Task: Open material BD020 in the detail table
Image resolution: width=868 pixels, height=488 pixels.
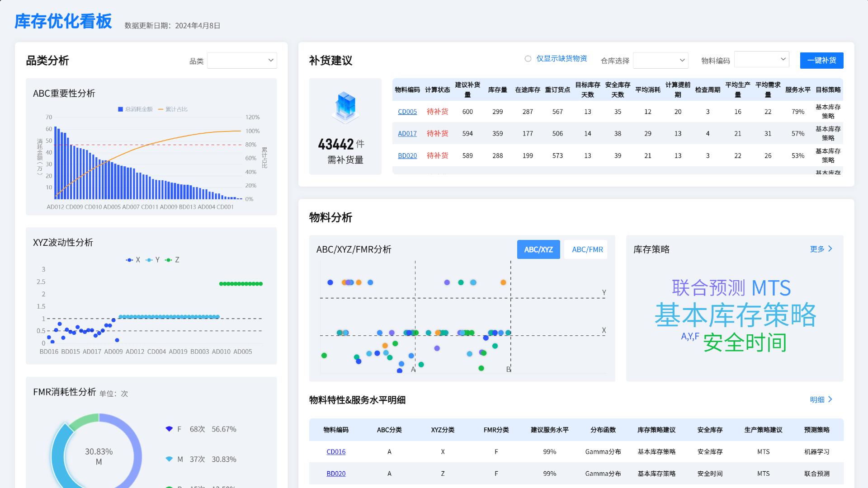Action: point(336,474)
